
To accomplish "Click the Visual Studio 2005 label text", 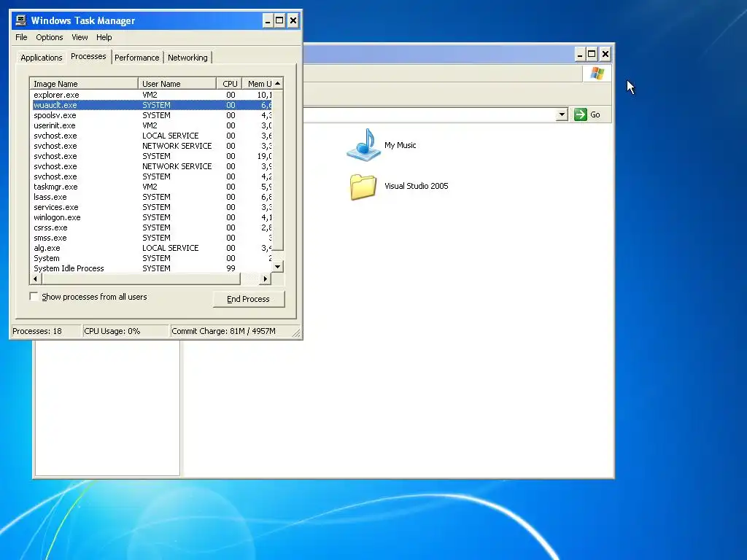I will 417,186.
